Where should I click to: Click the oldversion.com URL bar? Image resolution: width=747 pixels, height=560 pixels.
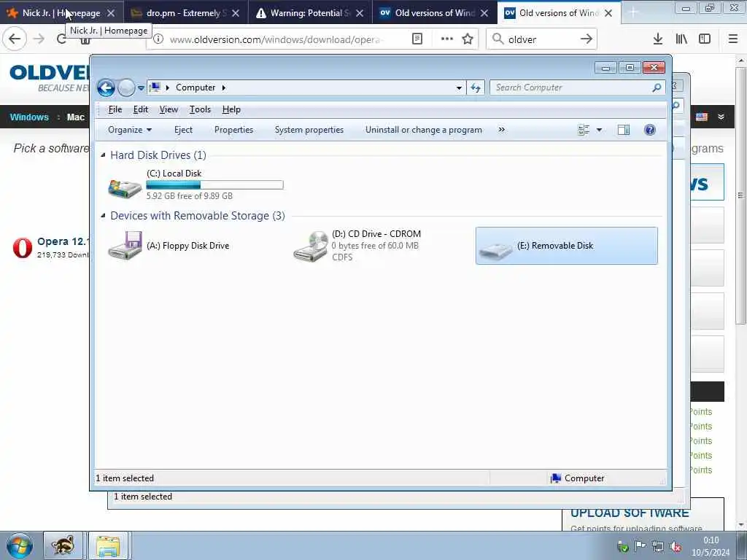pos(276,39)
